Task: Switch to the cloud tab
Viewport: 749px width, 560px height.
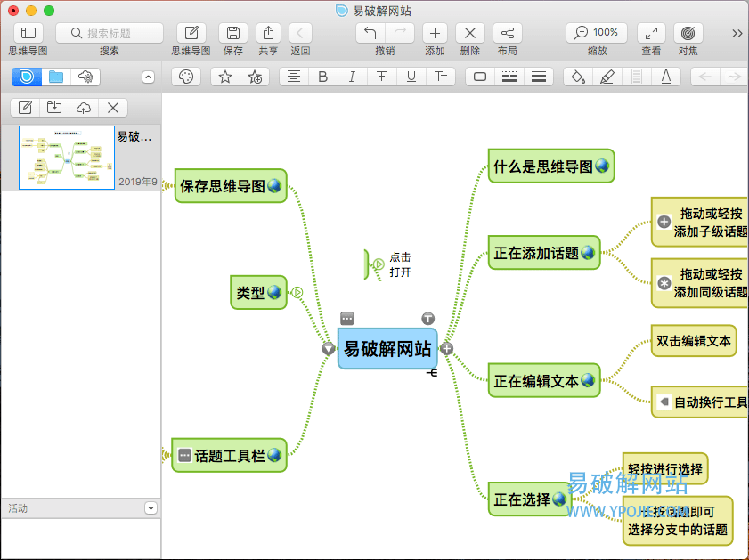Action: (x=85, y=77)
